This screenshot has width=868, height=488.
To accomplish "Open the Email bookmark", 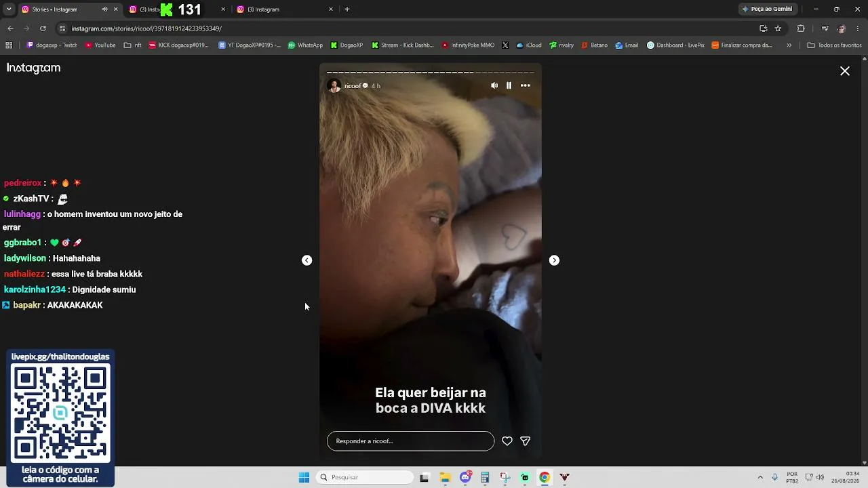I will point(627,45).
